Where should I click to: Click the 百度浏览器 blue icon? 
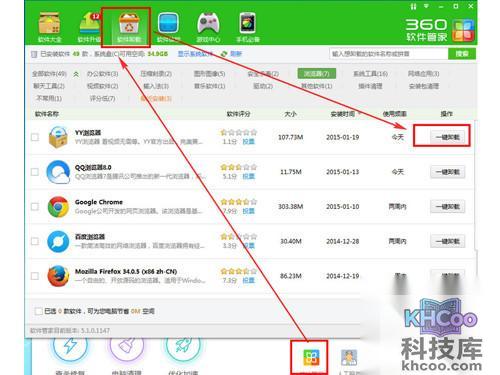(x=58, y=241)
